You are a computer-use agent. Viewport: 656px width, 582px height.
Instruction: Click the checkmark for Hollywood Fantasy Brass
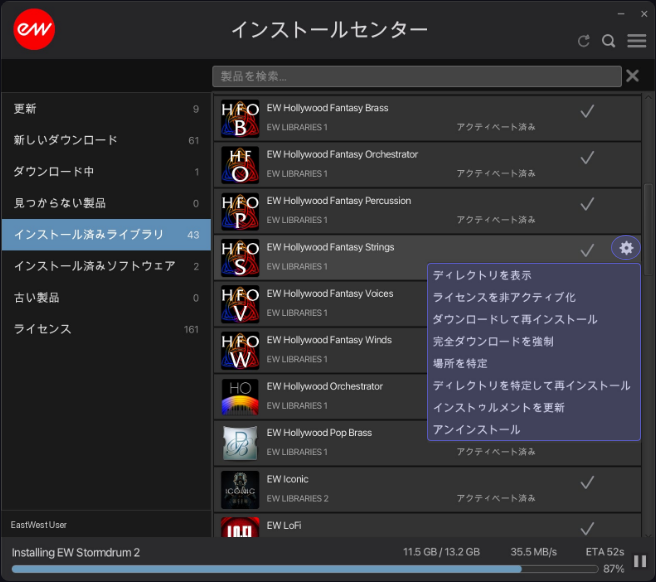(587, 111)
